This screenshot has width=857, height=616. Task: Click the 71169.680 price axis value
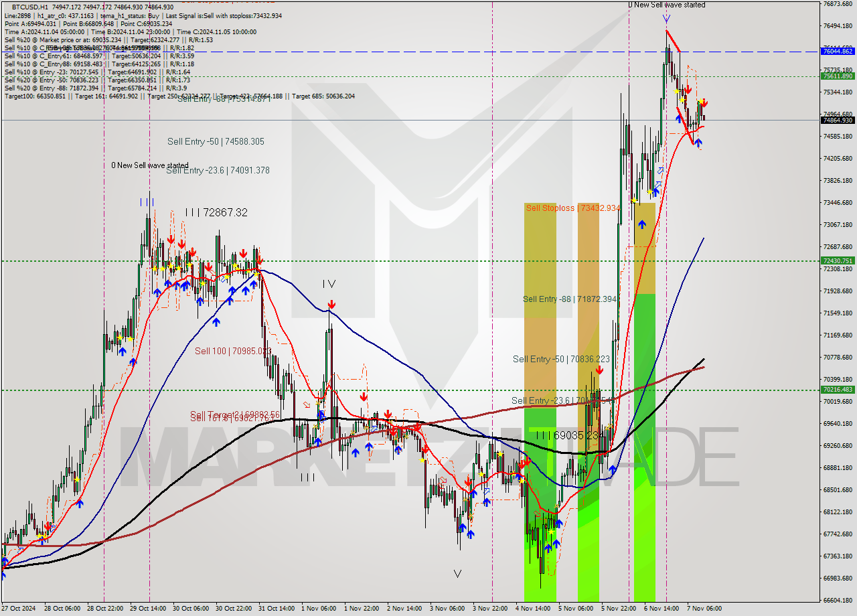[x=838, y=335]
